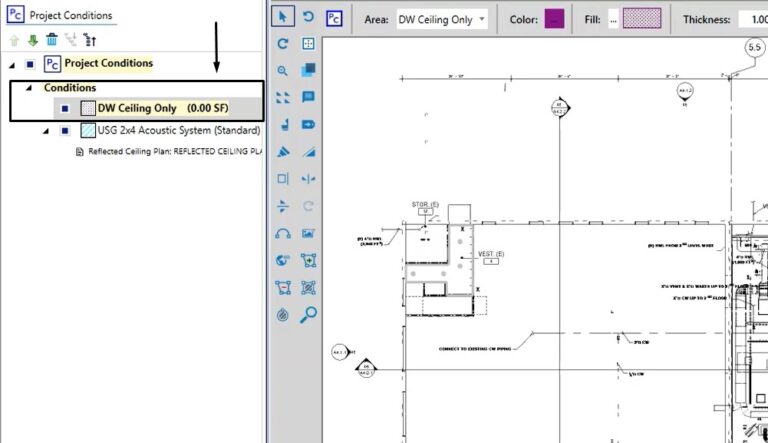Pick the purple Color swatch
The height and width of the screenshot is (443, 768).
click(x=554, y=19)
